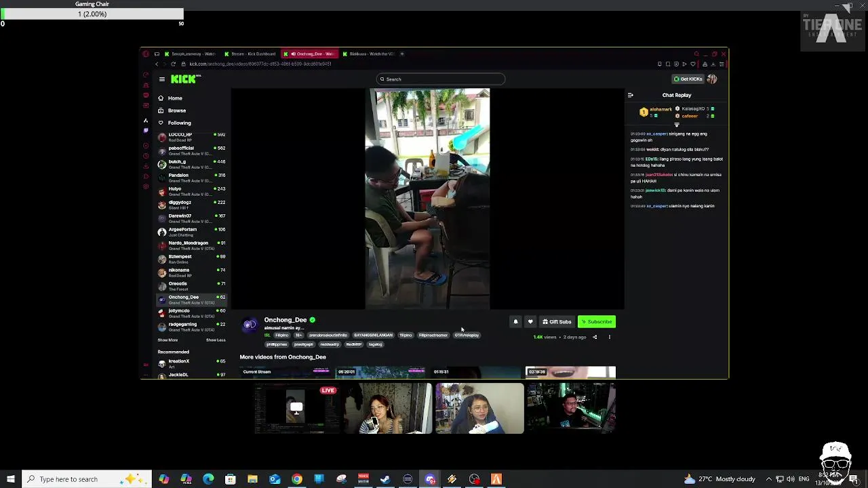Viewport: 868px width, 488px height.
Task: Go back in the browser
Action: click(157, 64)
